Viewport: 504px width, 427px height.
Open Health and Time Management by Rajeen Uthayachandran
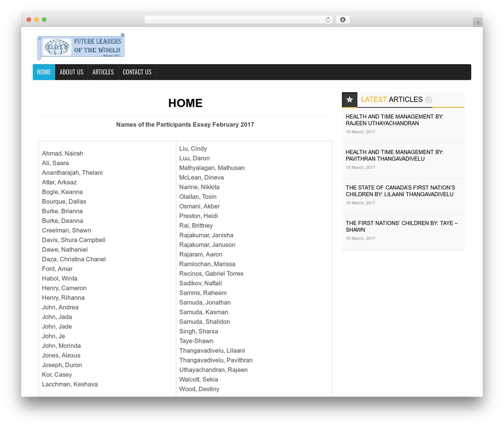395,120
